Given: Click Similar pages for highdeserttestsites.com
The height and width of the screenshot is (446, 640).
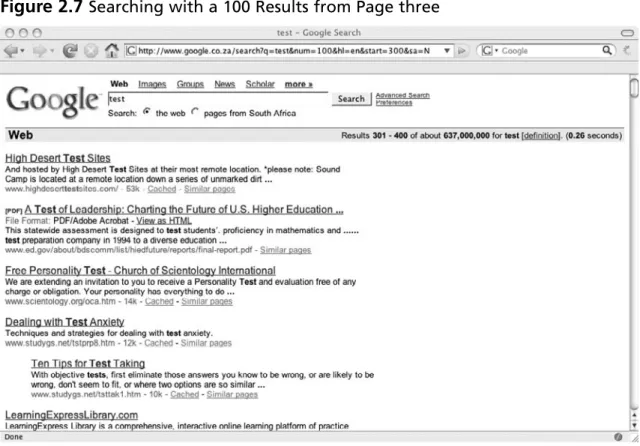Looking at the screenshot, I should pos(209,189).
